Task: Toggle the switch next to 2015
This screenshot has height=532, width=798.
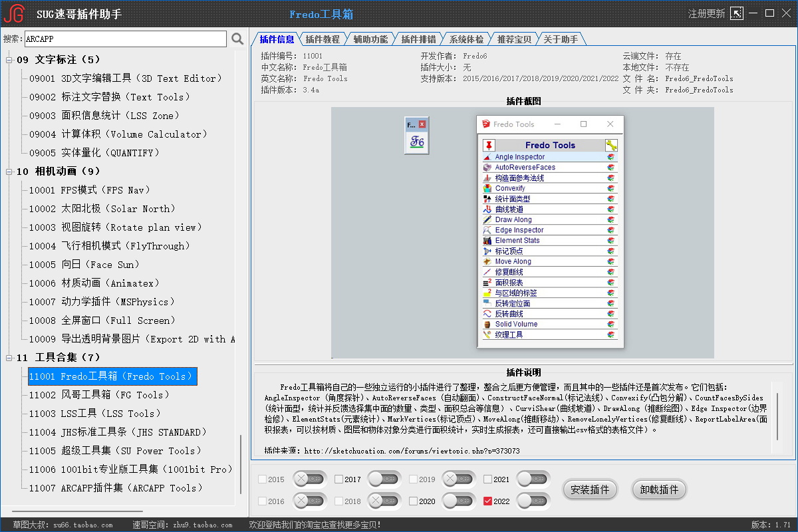Action: pos(309,479)
